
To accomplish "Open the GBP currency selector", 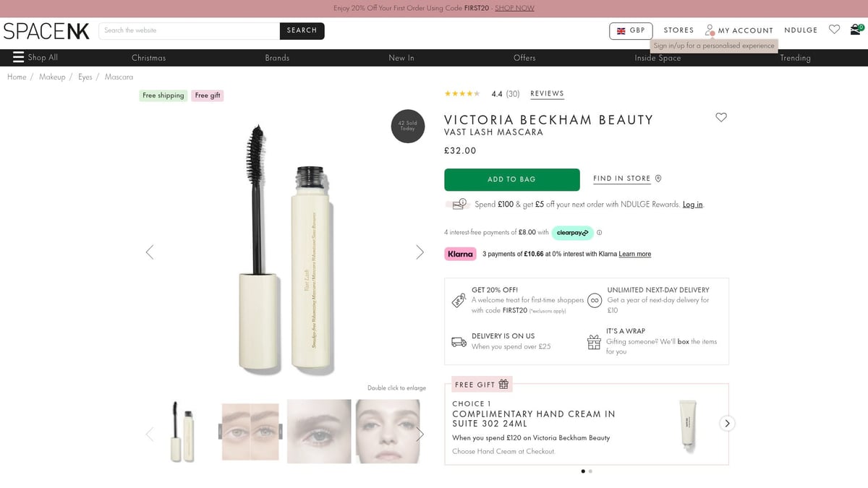I will click(x=630, y=30).
